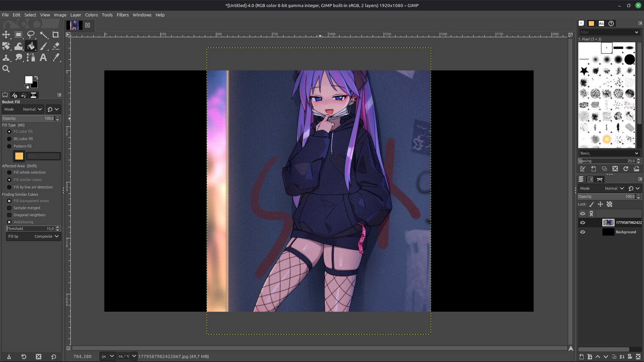The height and width of the screenshot is (362, 644).
Task: Select the Warp Transform tool
Action: tap(18, 46)
